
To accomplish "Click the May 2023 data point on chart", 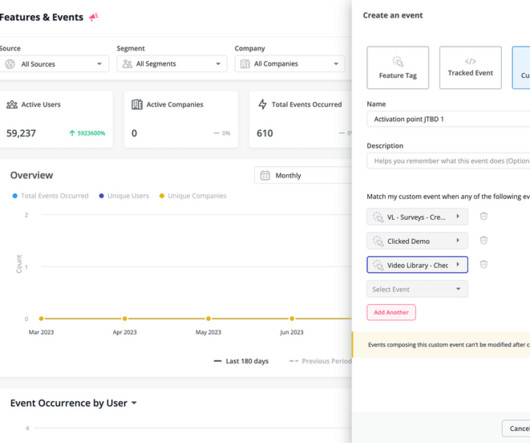I will tap(208, 319).
